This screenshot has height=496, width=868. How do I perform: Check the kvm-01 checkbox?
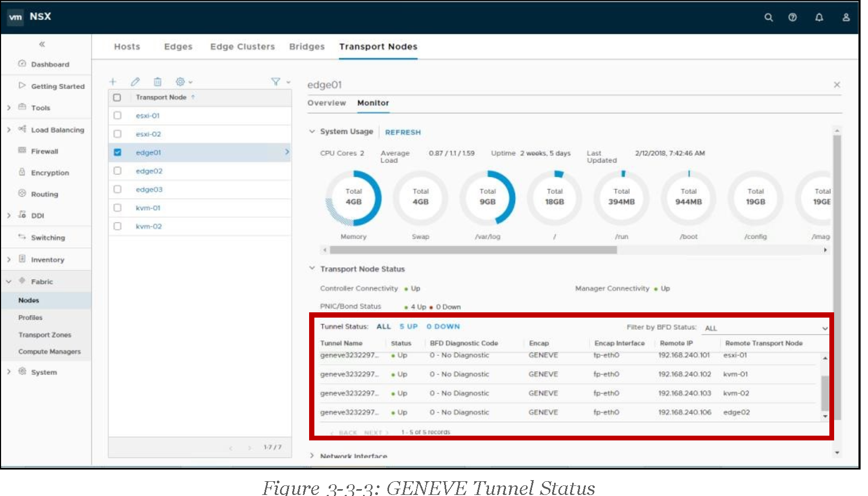coord(117,208)
